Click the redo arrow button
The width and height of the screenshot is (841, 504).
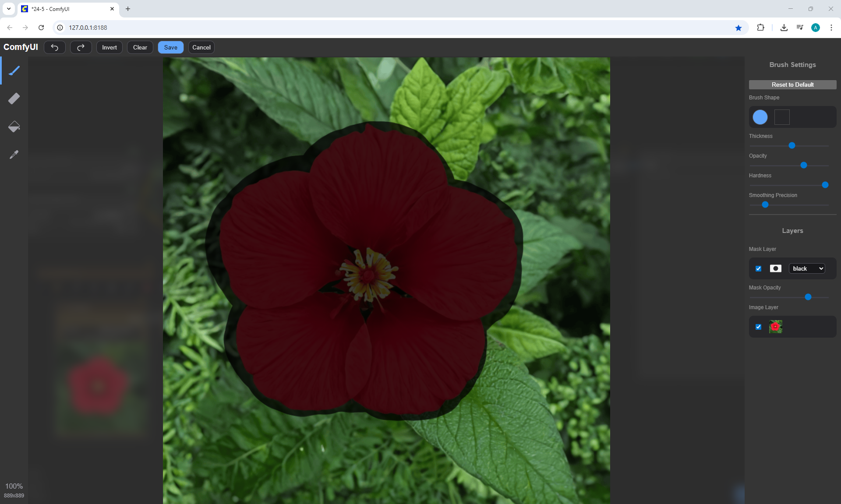tap(81, 47)
